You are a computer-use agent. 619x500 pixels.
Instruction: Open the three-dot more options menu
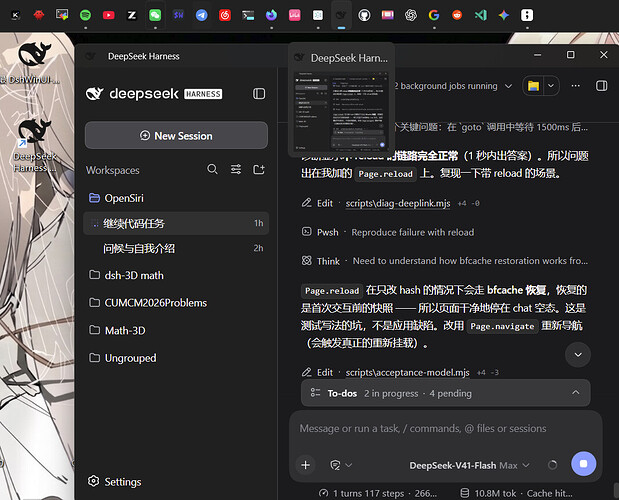pos(576,86)
